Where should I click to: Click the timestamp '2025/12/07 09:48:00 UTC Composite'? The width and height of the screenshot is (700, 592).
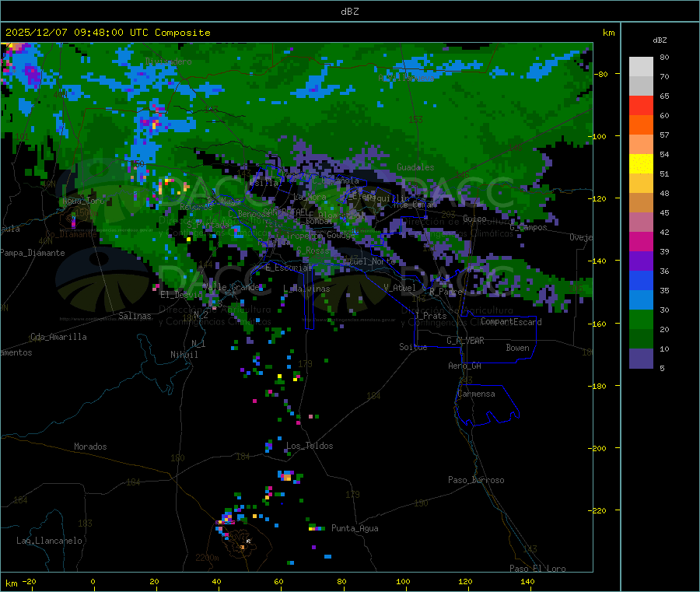107,33
